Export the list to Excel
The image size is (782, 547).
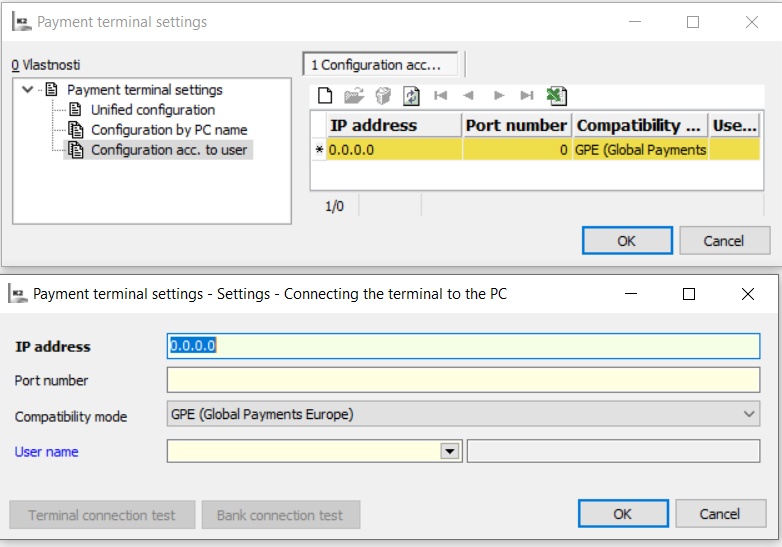coord(557,96)
